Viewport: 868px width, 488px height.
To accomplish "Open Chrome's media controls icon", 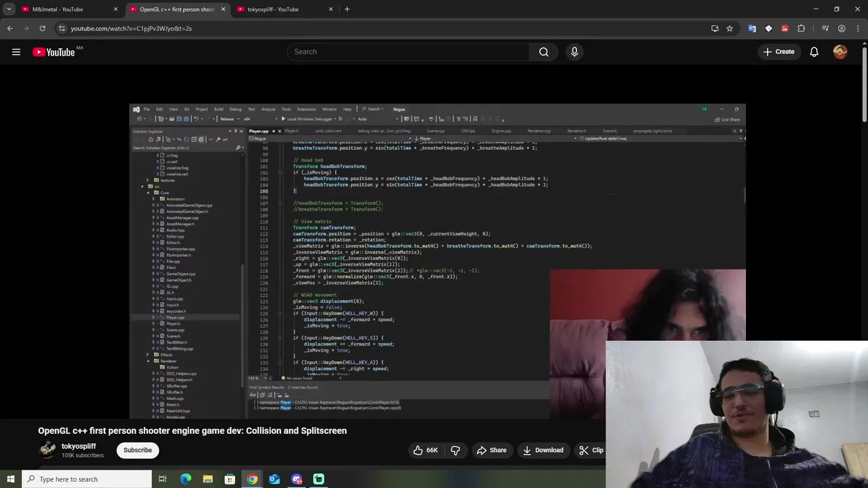I will point(825,28).
